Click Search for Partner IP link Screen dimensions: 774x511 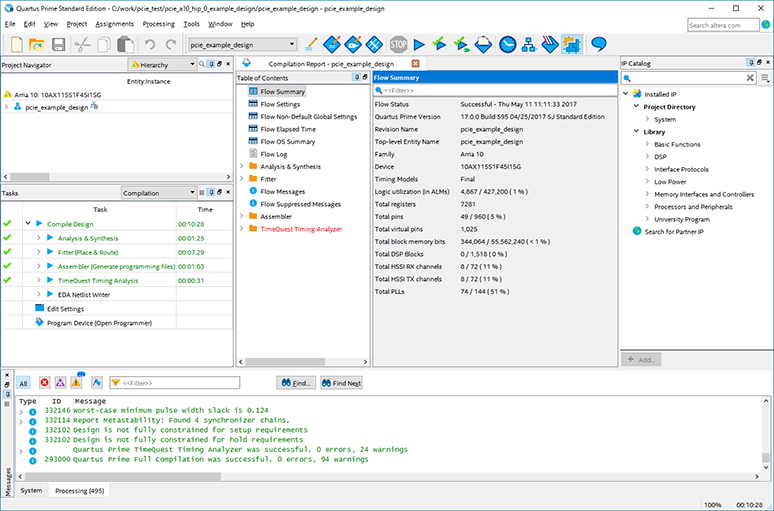point(674,232)
